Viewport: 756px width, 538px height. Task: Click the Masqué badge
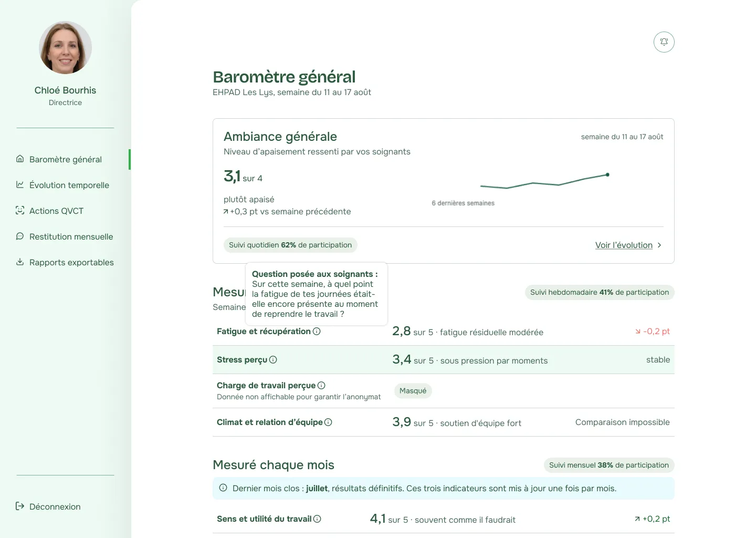[413, 391]
